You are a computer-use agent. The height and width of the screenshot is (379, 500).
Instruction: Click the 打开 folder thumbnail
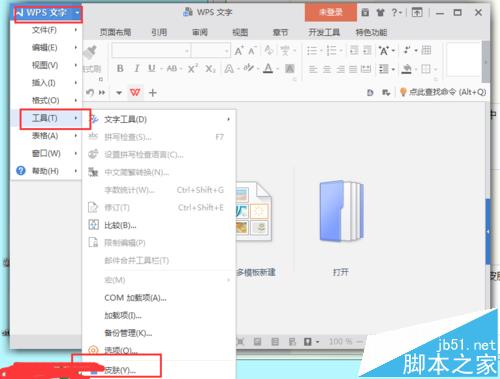tap(341, 211)
